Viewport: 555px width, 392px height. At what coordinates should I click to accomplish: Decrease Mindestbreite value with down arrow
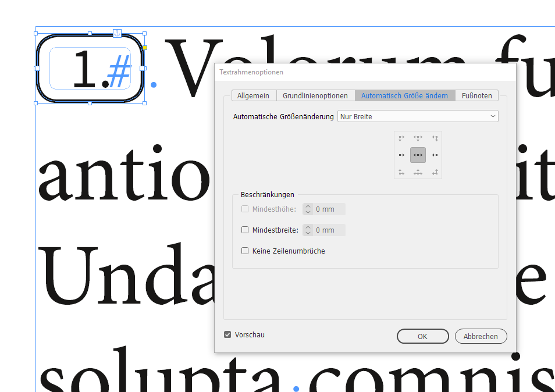click(308, 233)
